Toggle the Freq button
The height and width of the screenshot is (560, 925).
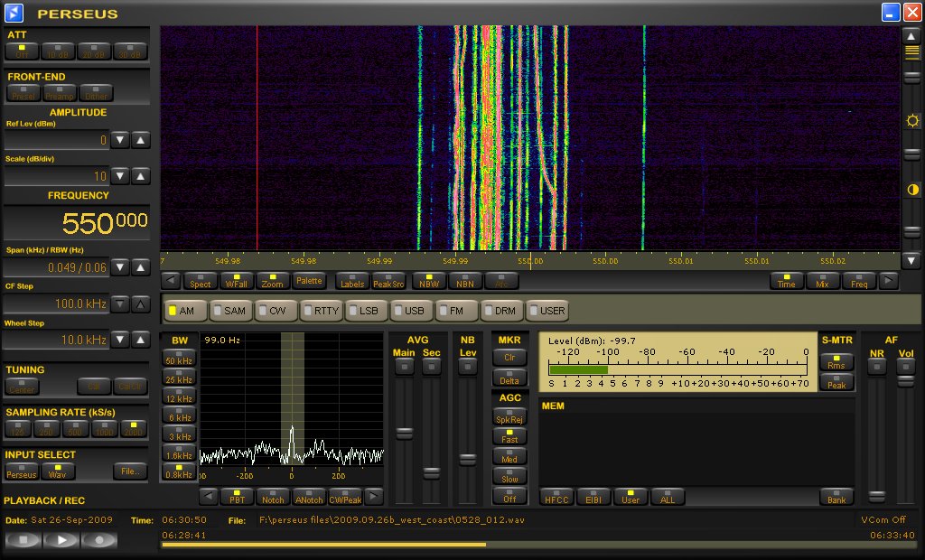click(859, 281)
